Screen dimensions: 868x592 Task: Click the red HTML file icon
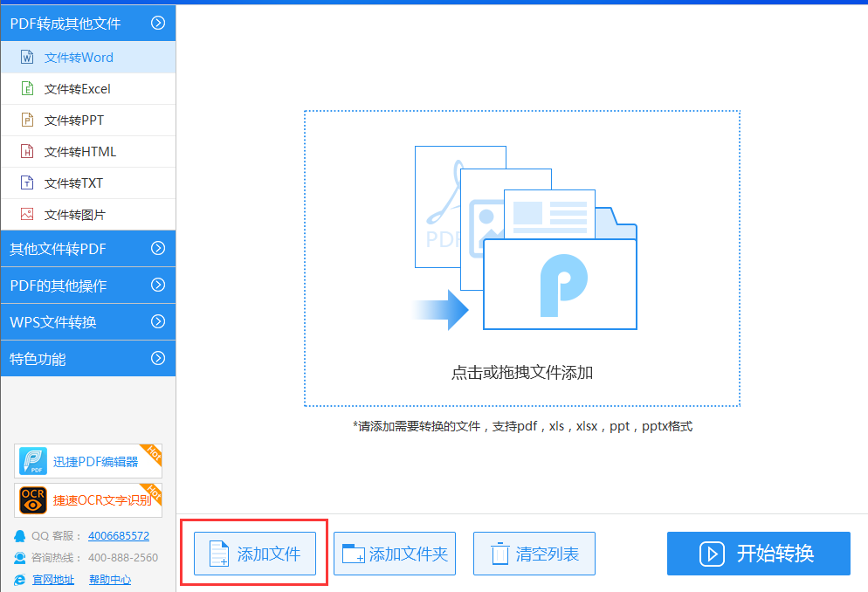coord(27,151)
